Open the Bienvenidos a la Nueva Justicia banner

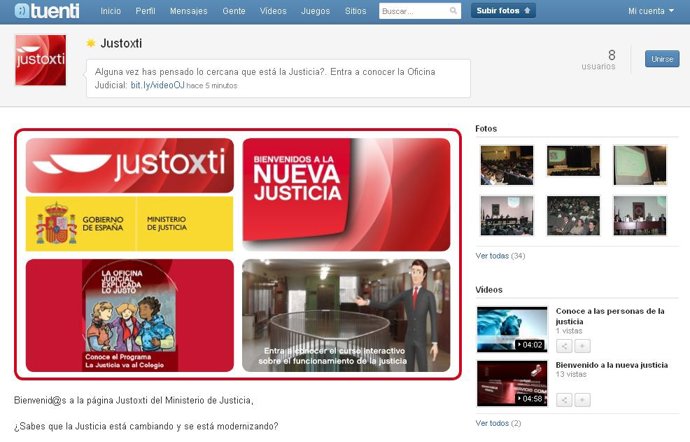[x=346, y=194]
